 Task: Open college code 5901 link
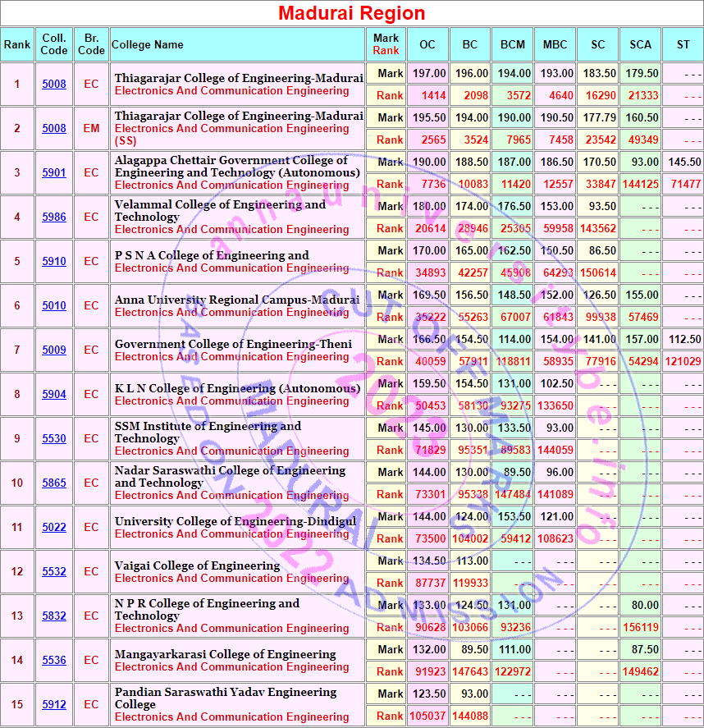pos(54,173)
